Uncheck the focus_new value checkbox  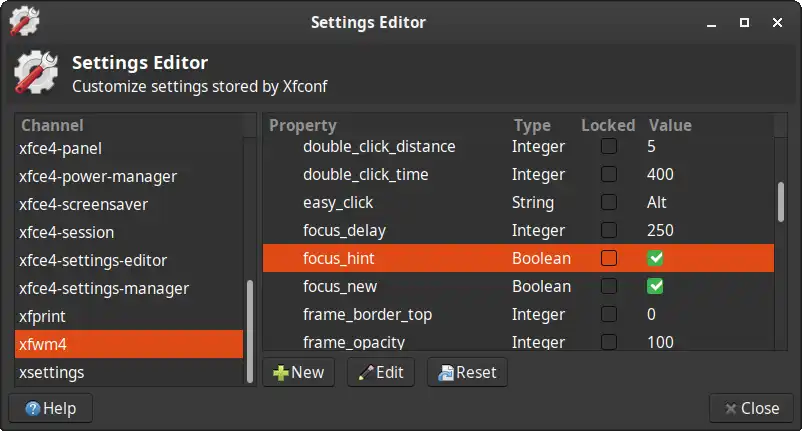point(655,286)
